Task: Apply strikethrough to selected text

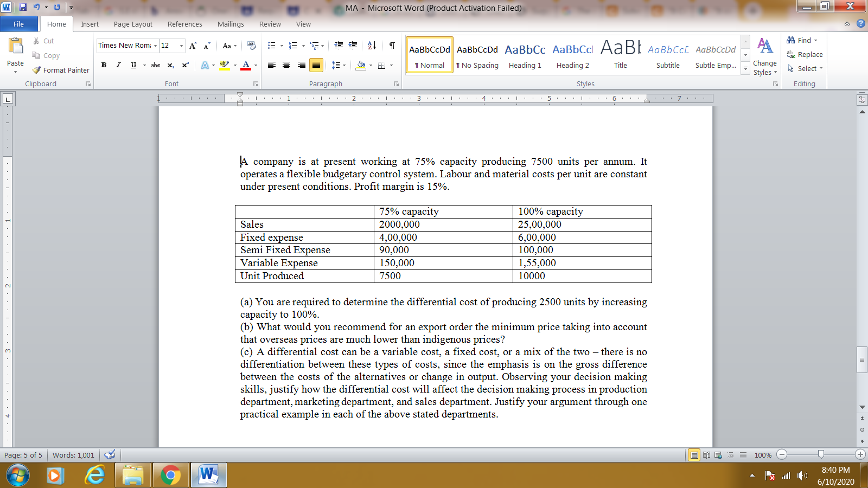Action: (x=155, y=65)
